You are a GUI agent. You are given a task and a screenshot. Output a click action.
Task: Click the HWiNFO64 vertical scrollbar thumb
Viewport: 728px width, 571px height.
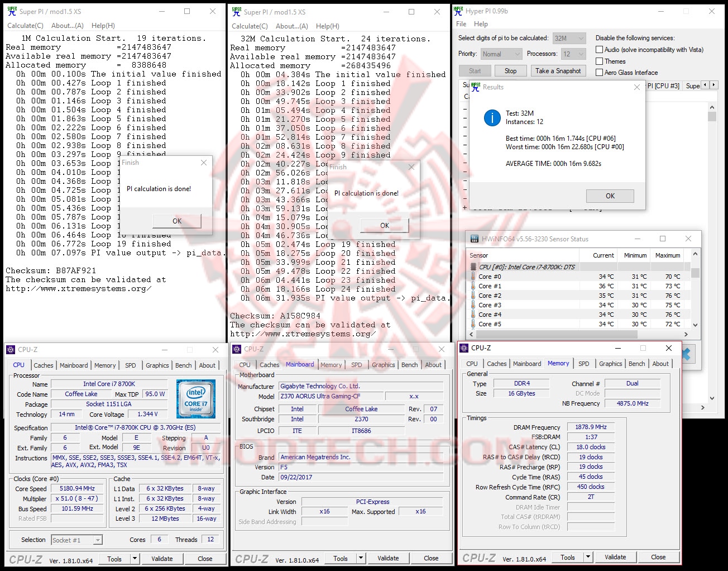pyautogui.click(x=695, y=273)
